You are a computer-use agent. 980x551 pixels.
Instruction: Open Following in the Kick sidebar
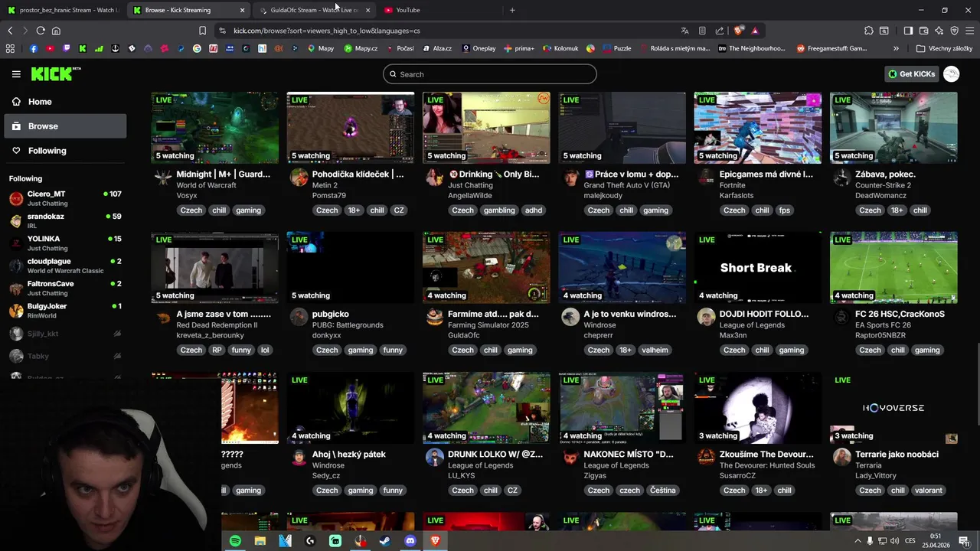(65, 151)
